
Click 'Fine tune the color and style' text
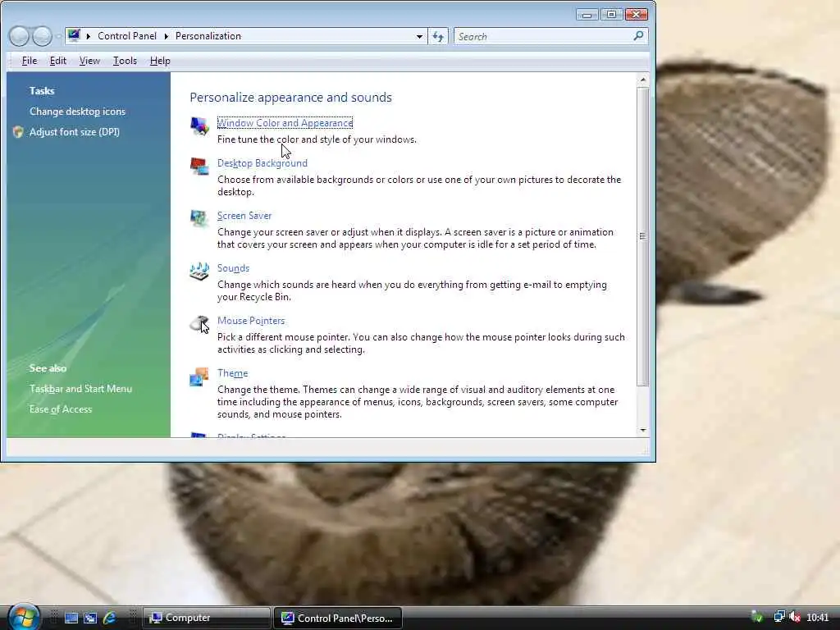pyautogui.click(x=317, y=139)
